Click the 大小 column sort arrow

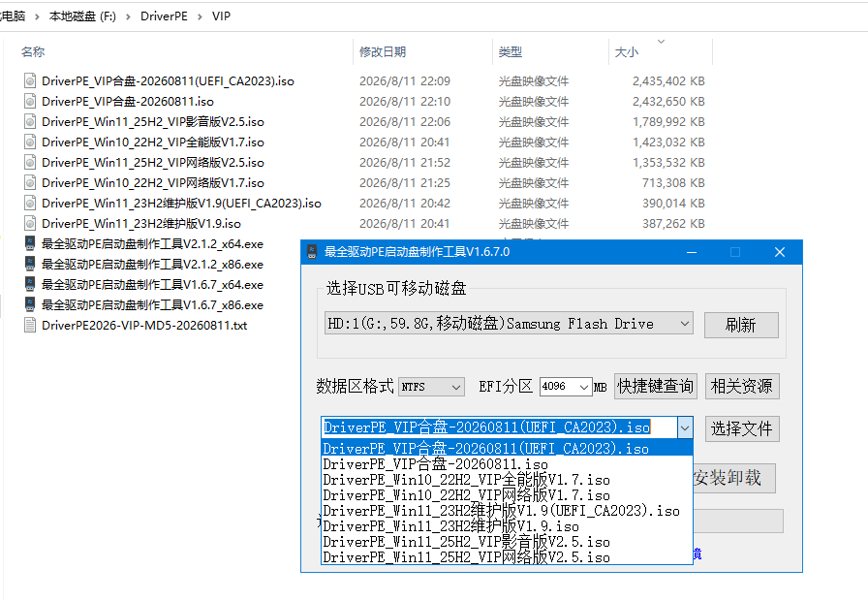pos(661,42)
